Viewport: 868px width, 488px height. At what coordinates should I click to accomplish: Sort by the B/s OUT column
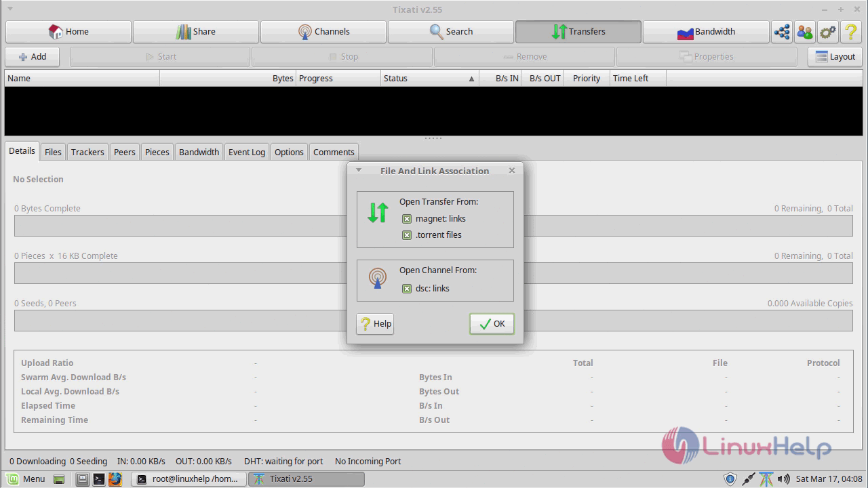[x=542, y=79]
